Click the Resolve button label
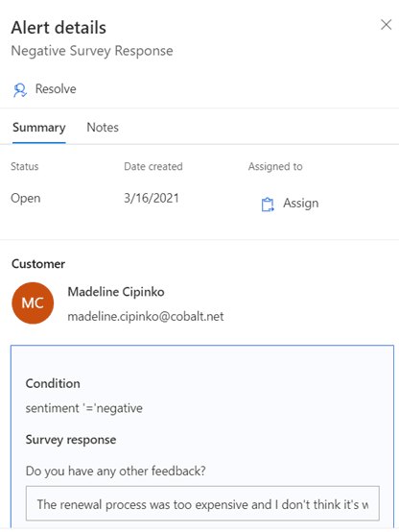Viewport: 399px width, 532px height. (x=56, y=89)
